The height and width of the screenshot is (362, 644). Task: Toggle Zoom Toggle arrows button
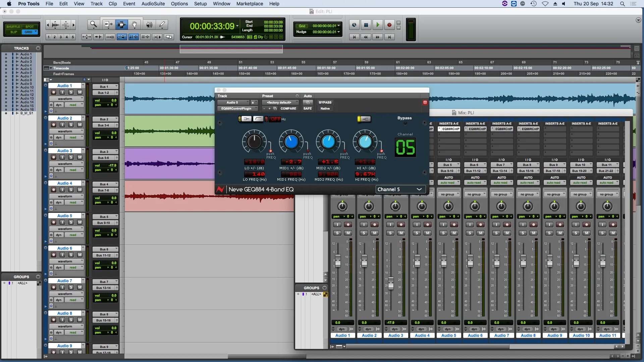87,37
